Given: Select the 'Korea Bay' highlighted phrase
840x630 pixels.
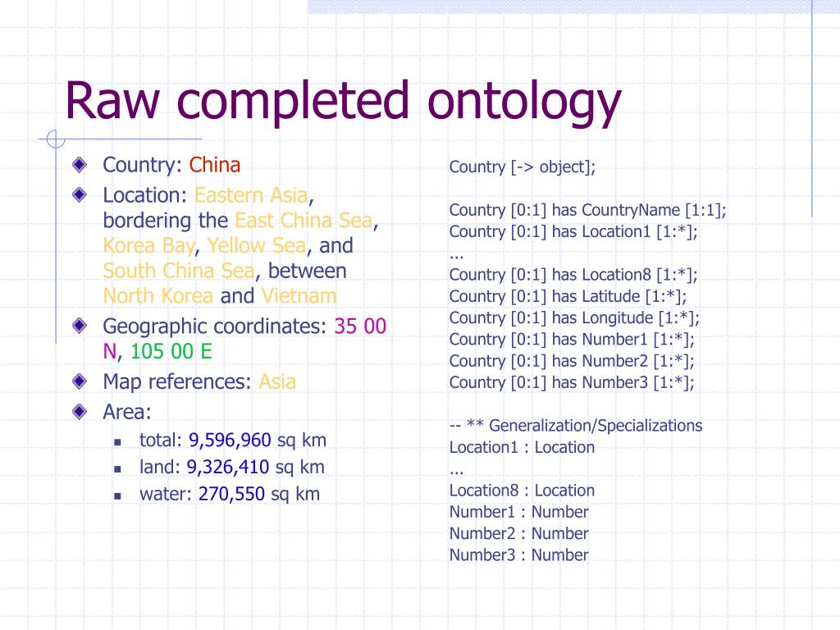Looking at the screenshot, I should [149, 246].
